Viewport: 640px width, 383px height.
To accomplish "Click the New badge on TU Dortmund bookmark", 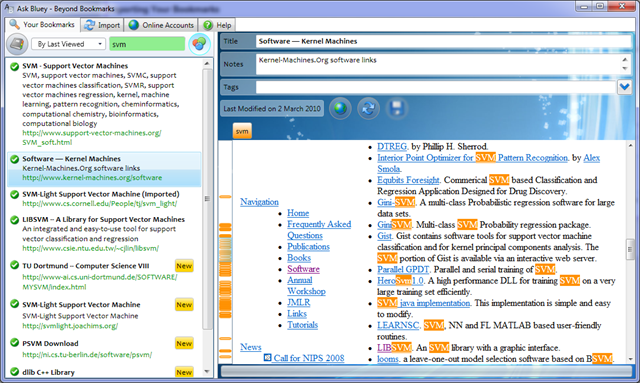I will (x=184, y=266).
